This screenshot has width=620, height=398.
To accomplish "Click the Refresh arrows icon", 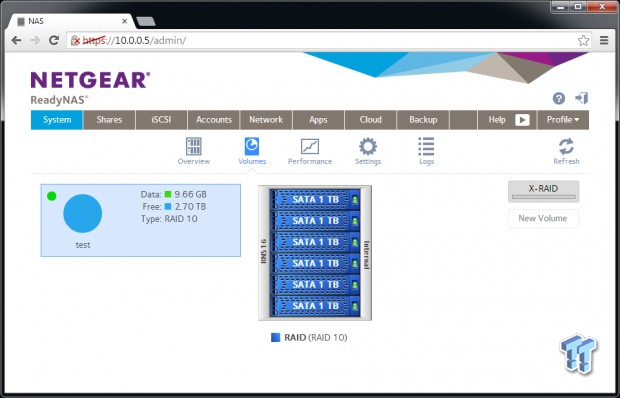I will point(566,146).
